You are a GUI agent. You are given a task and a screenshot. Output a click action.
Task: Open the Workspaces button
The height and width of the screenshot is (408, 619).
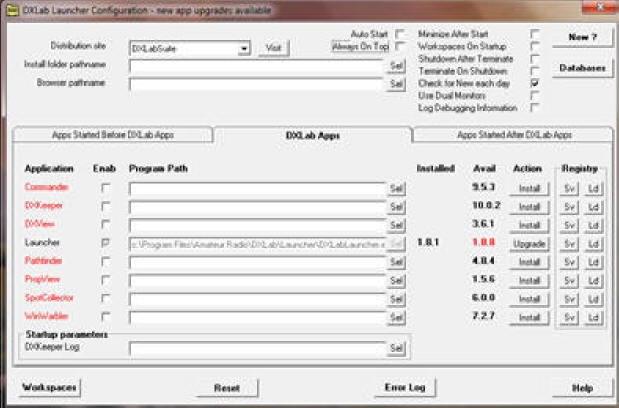point(49,387)
